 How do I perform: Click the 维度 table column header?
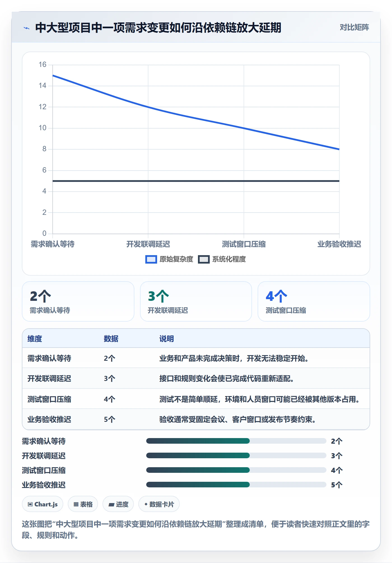click(35, 339)
